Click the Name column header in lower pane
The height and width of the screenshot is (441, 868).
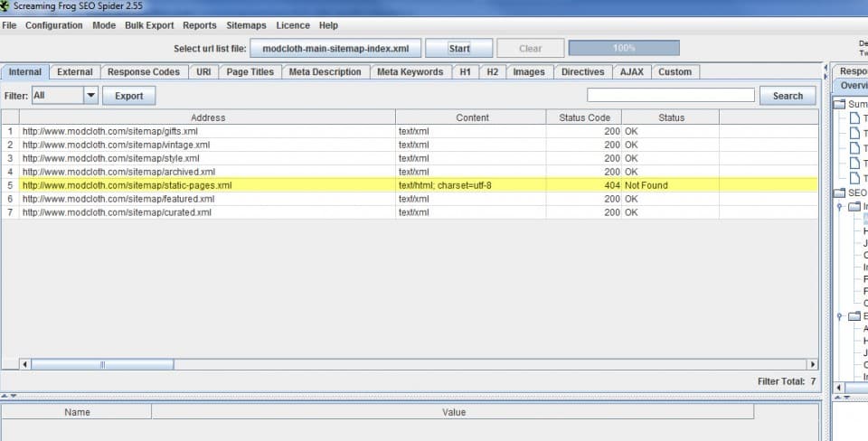pos(77,412)
